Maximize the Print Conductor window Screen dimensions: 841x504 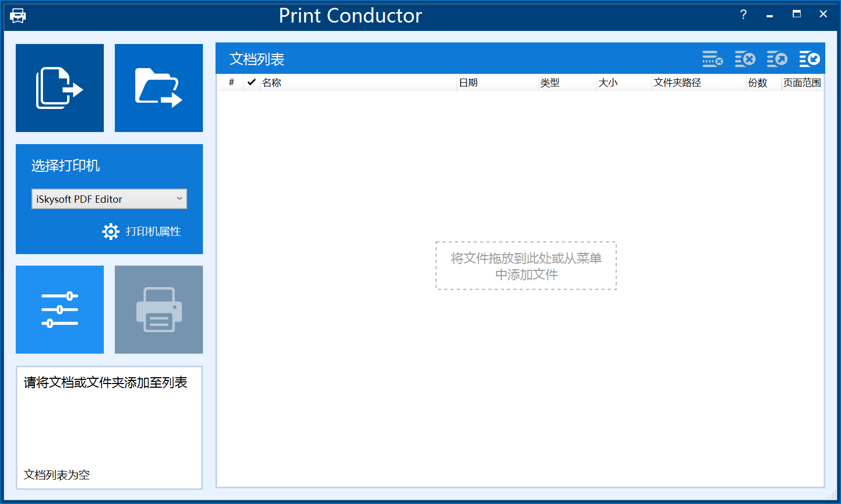point(796,15)
